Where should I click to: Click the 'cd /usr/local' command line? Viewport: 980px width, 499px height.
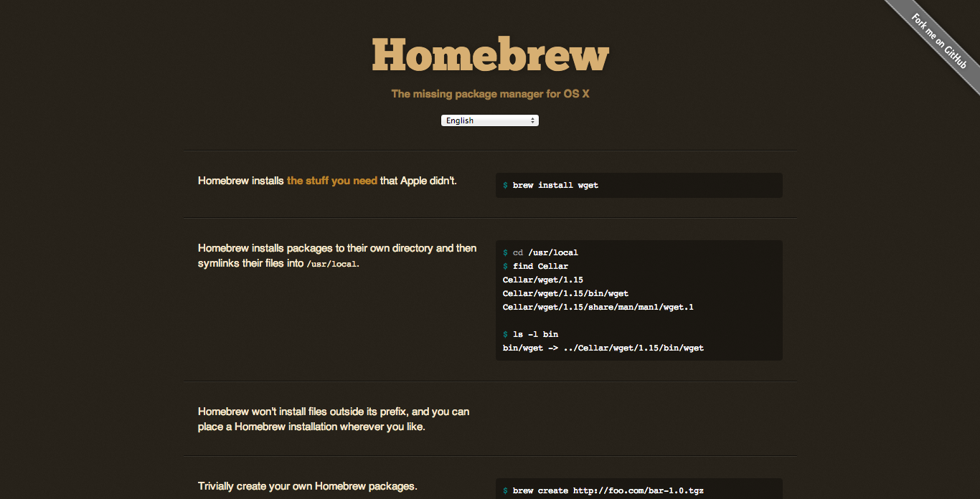(540, 252)
